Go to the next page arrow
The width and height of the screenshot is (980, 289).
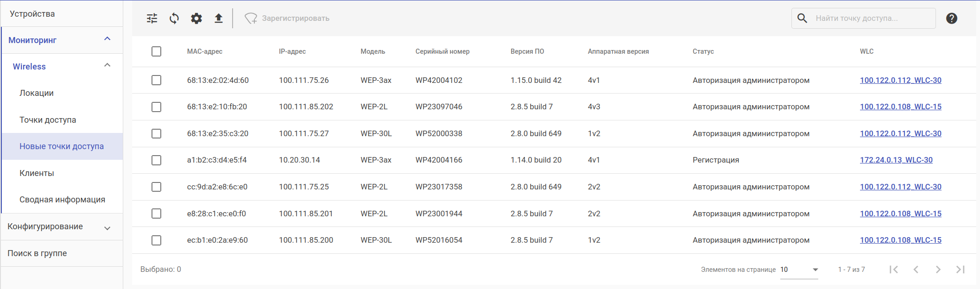click(x=938, y=270)
